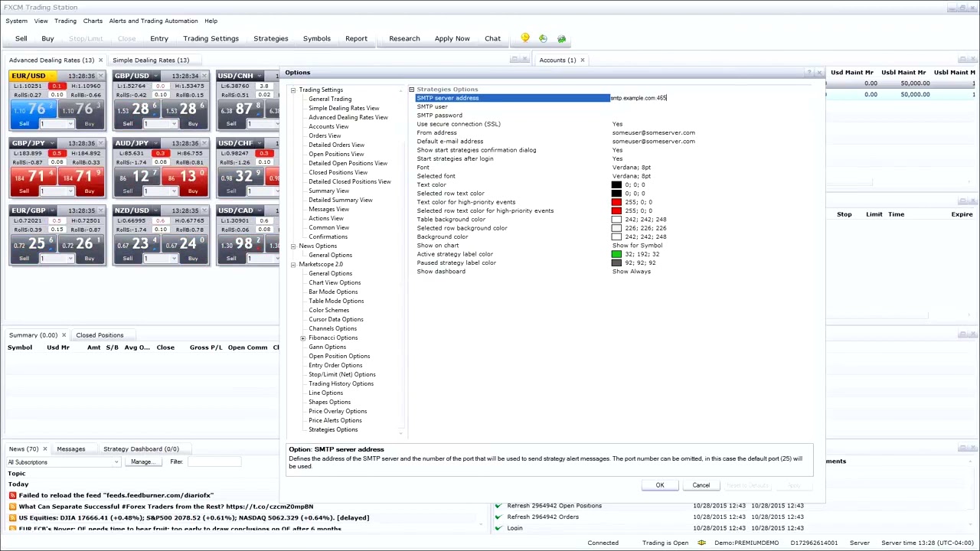The image size is (980, 551).
Task: Expand the Fibonacci Options tree node
Action: (303, 338)
